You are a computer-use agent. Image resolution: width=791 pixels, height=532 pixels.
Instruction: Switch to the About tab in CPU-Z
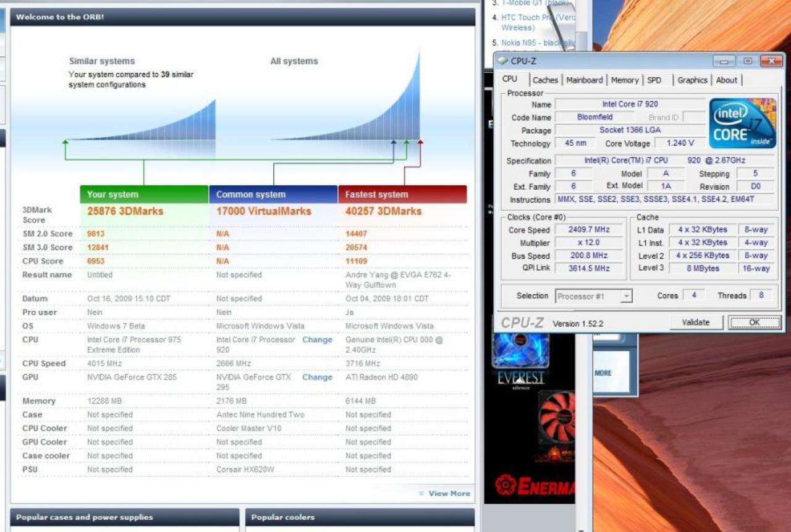click(727, 80)
